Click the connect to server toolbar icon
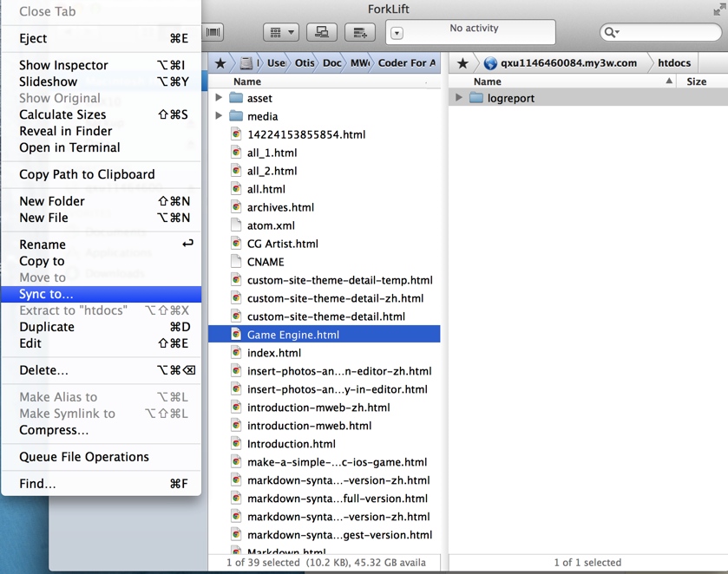Screen dimensions: 728x574 (x=322, y=32)
